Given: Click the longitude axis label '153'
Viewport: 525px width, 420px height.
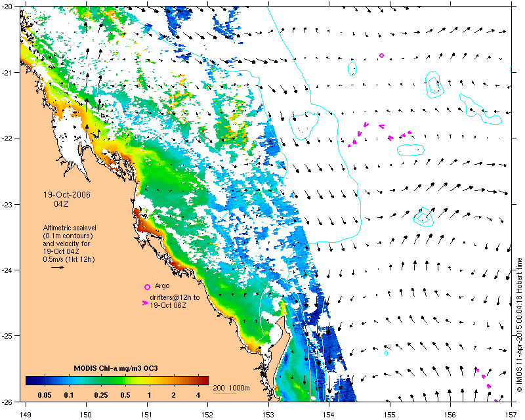Looking at the screenshot, I should pyautogui.click(x=268, y=415).
